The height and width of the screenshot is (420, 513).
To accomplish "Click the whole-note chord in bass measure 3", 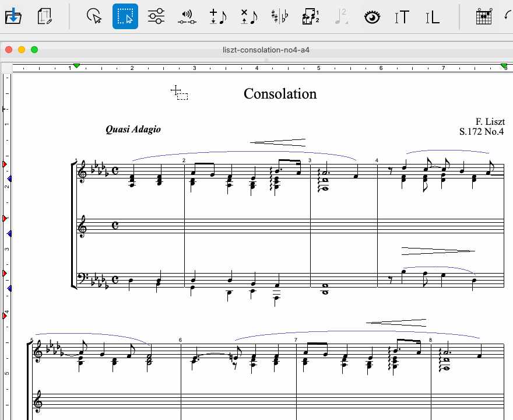I will point(325,289).
